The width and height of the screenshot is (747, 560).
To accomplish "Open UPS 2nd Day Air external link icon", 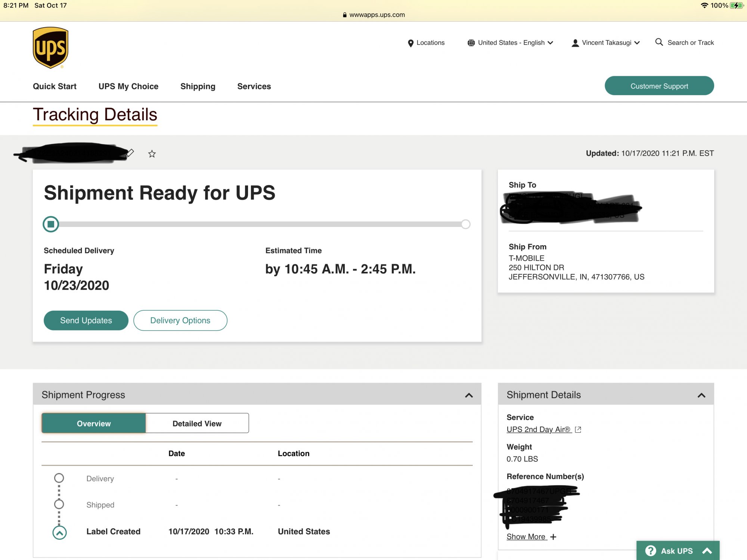I will point(578,429).
